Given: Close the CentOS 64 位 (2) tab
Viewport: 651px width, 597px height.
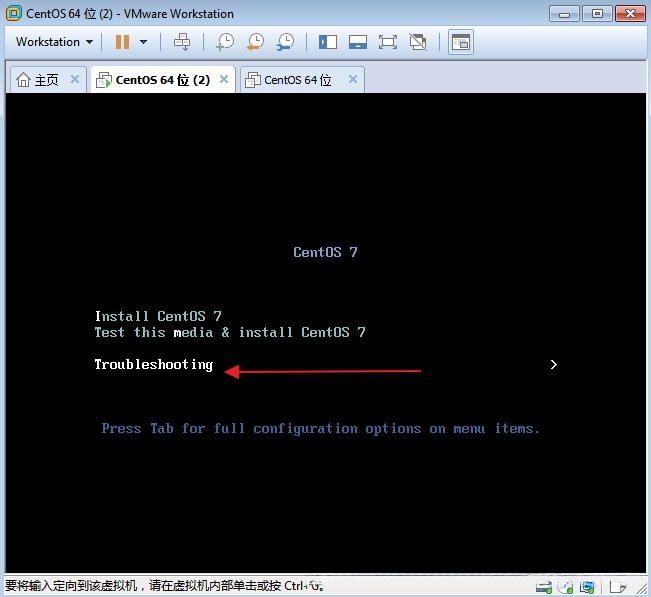Looking at the screenshot, I should pyautogui.click(x=224, y=79).
